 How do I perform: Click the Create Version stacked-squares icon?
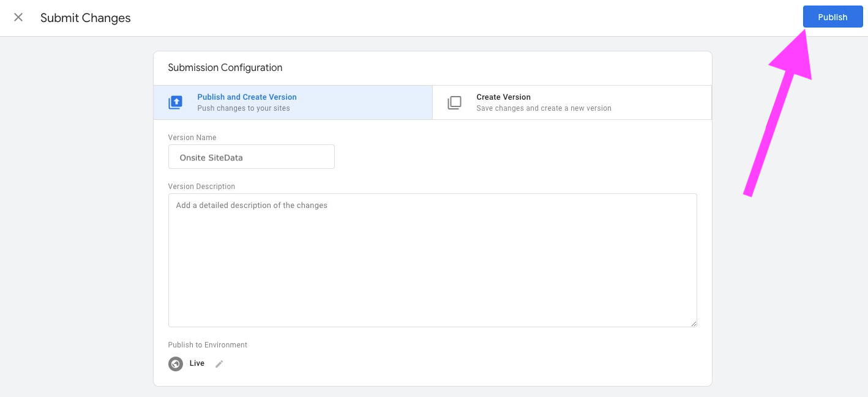coord(454,103)
